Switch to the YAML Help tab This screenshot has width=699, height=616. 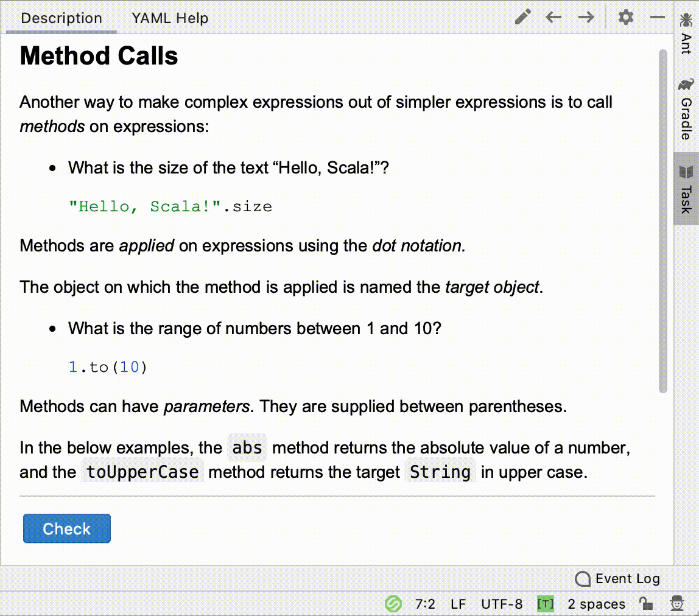click(170, 18)
